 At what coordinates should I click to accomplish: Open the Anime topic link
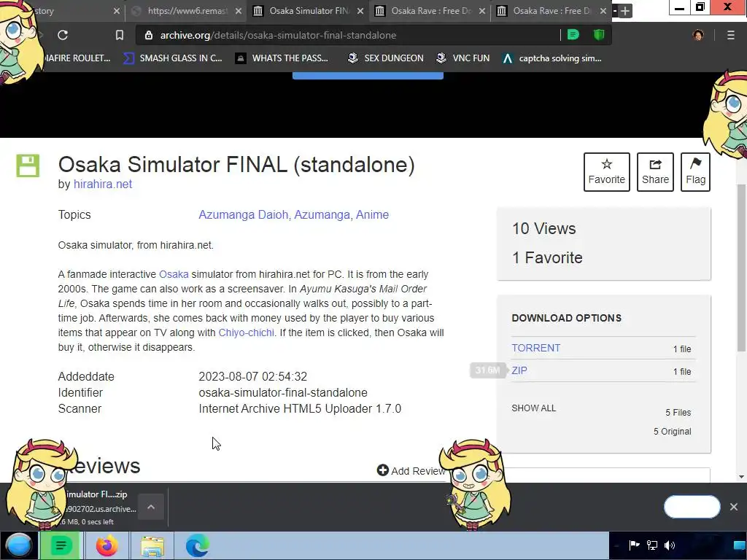tap(372, 215)
